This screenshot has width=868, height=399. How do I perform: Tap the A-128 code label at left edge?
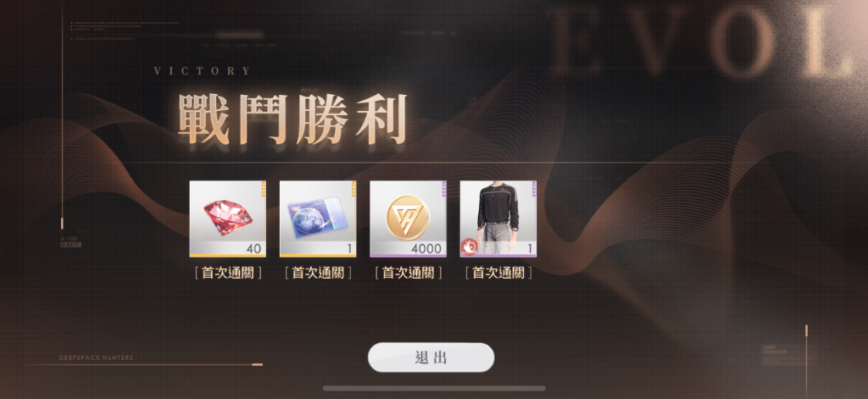(x=68, y=239)
